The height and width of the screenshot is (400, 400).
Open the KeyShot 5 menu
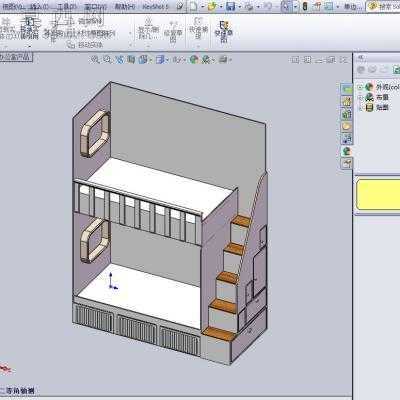tap(156, 6)
